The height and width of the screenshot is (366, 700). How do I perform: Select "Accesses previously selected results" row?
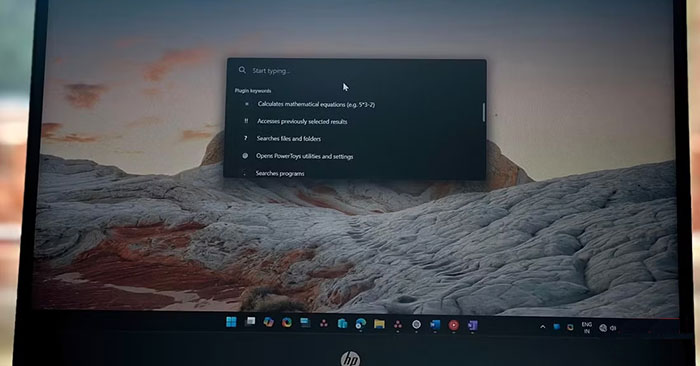point(355,121)
